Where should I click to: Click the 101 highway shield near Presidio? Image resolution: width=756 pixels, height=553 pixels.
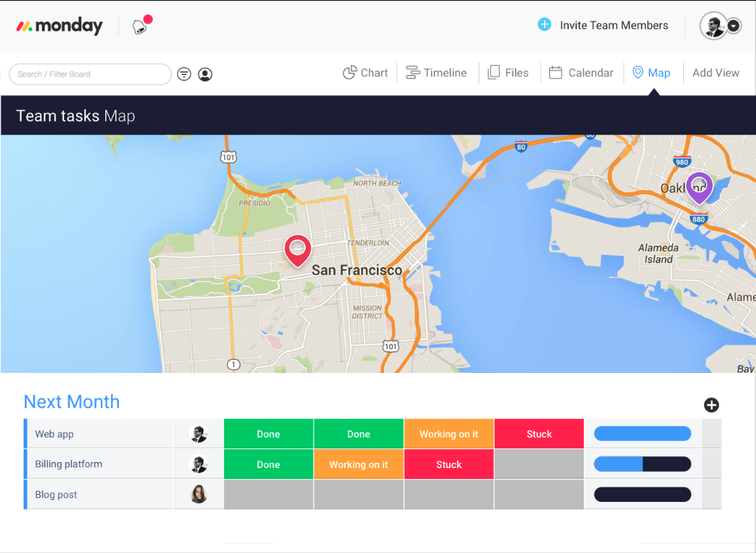tap(228, 157)
